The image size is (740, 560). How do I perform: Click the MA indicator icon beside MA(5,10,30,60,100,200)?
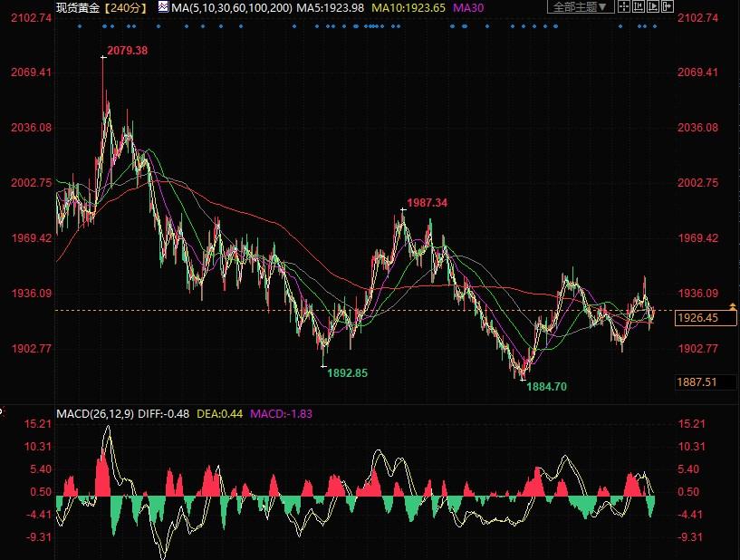click(163, 7)
